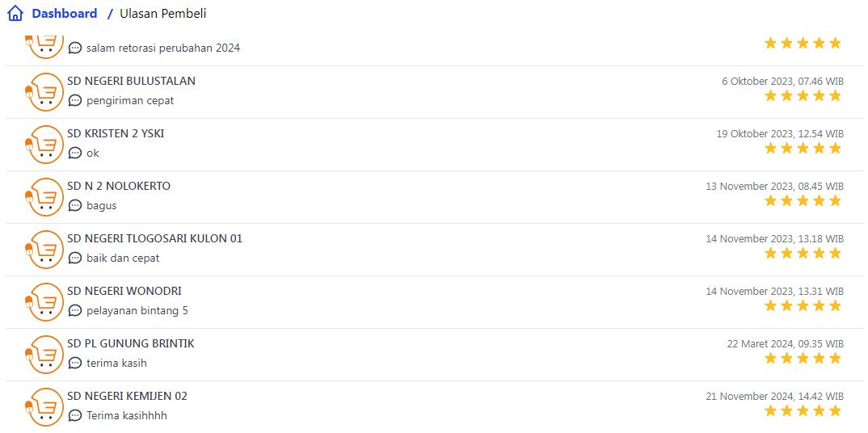Click the star rating dated 21 November 2024

coord(803,411)
